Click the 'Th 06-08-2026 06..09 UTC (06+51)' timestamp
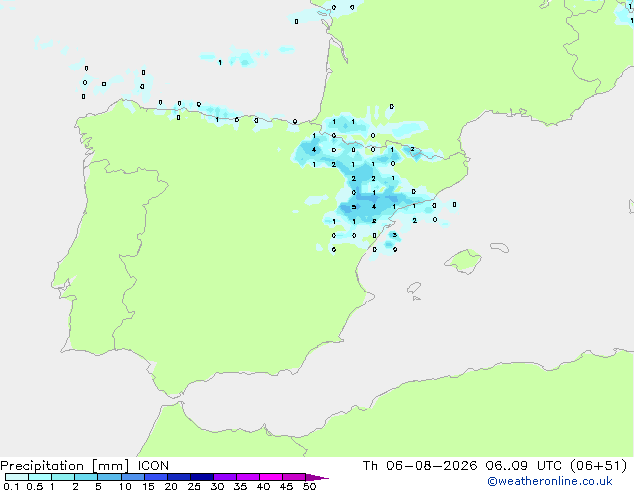This screenshot has height=490, width=634. point(495,466)
